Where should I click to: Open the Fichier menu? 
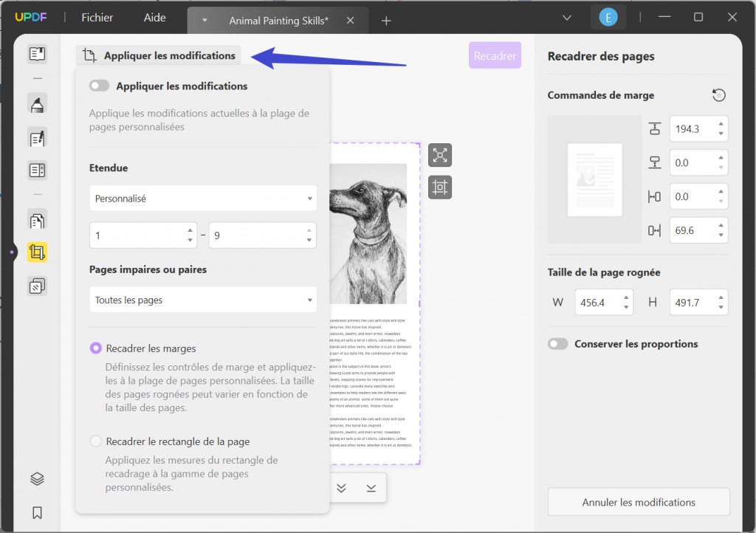click(x=97, y=17)
